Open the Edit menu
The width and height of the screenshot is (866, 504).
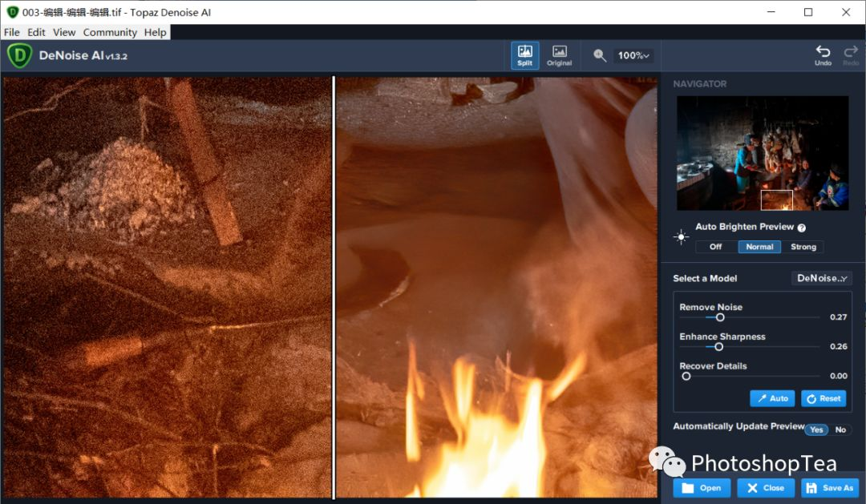tap(36, 32)
